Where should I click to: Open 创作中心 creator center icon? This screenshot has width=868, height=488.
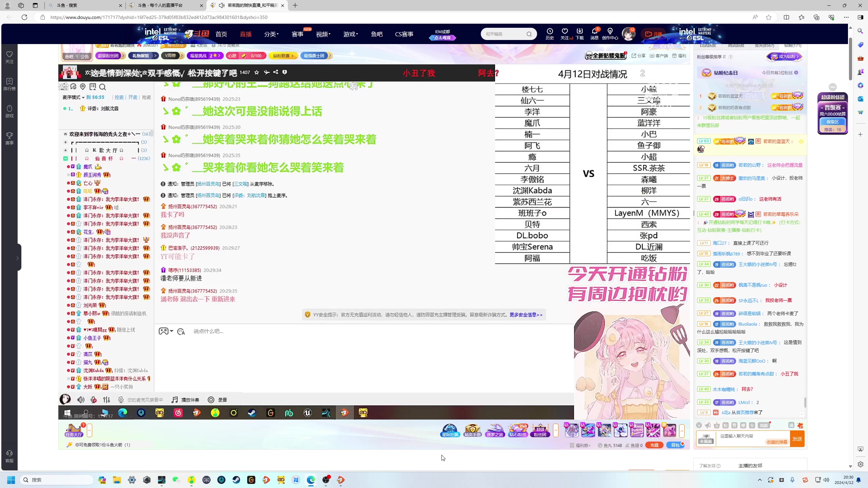610,34
